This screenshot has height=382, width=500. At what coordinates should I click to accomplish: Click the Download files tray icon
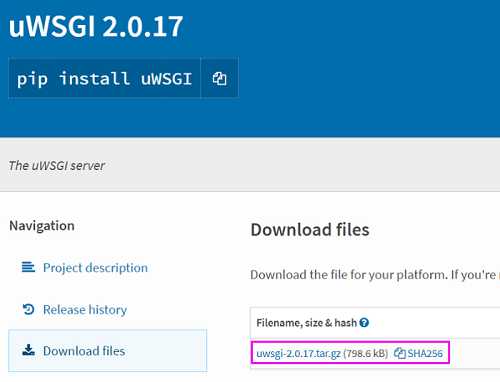pyautogui.click(x=28, y=350)
